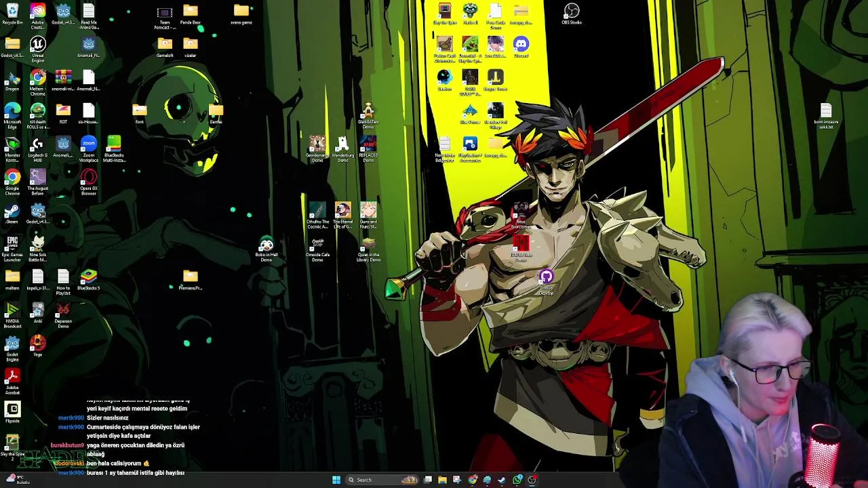Open the arena game folder
868x488 pixels.
(x=241, y=14)
